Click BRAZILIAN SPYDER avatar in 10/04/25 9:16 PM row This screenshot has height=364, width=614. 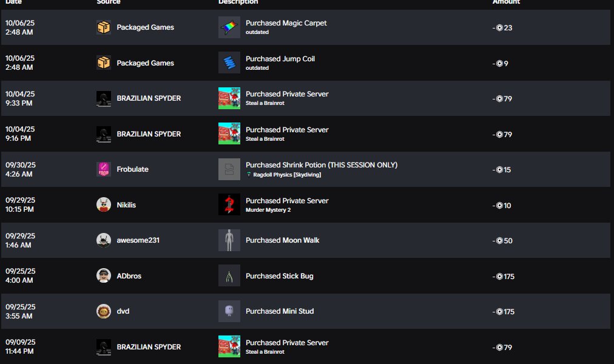pos(104,134)
